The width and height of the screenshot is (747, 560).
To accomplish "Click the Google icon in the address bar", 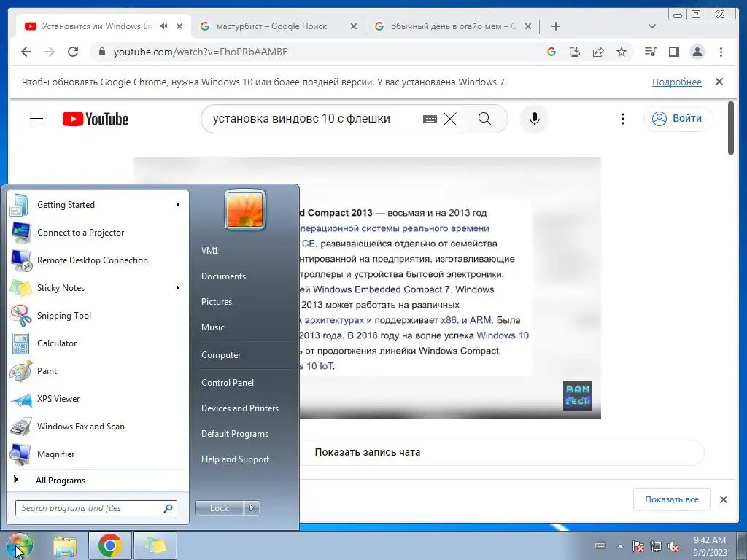I will coord(551,52).
